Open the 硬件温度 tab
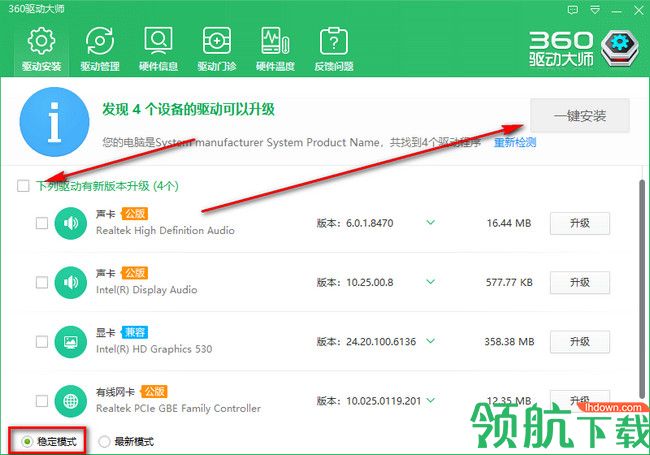The height and width of the screenshot is (455, 650). click(x=275, y=50)
